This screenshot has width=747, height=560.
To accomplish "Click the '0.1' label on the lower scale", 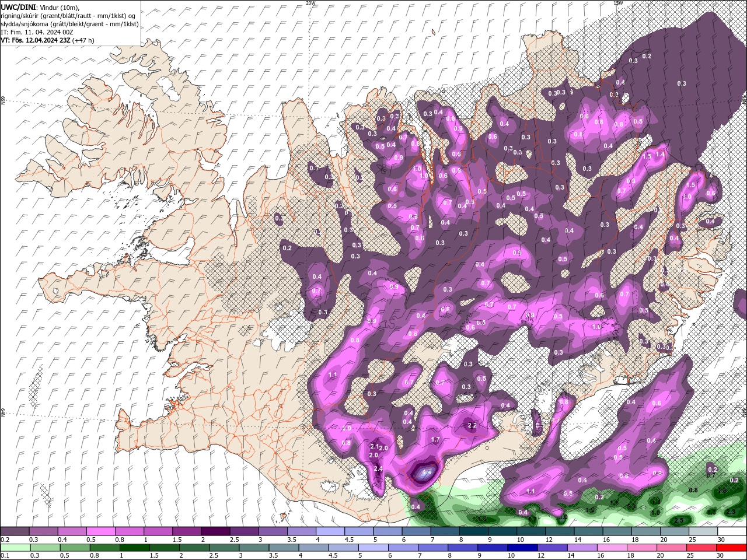I will click(x=5, y=555).
